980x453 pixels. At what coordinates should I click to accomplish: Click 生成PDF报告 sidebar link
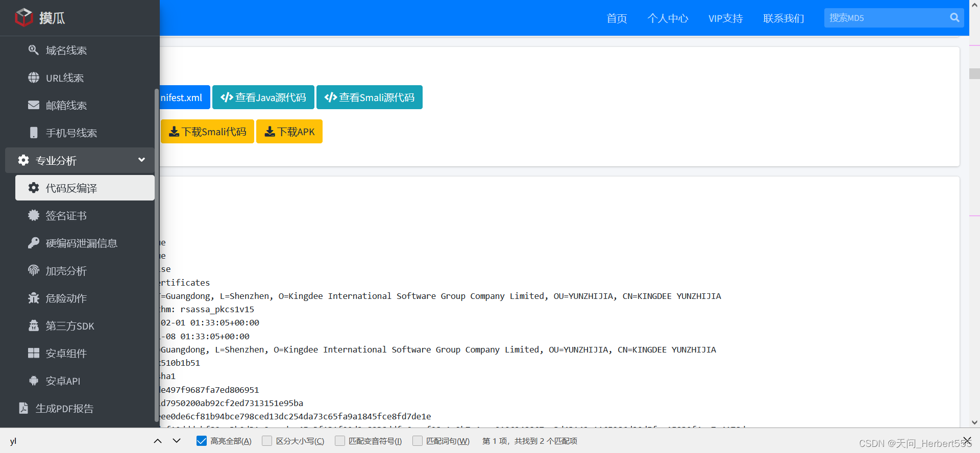tap(80, 408)
